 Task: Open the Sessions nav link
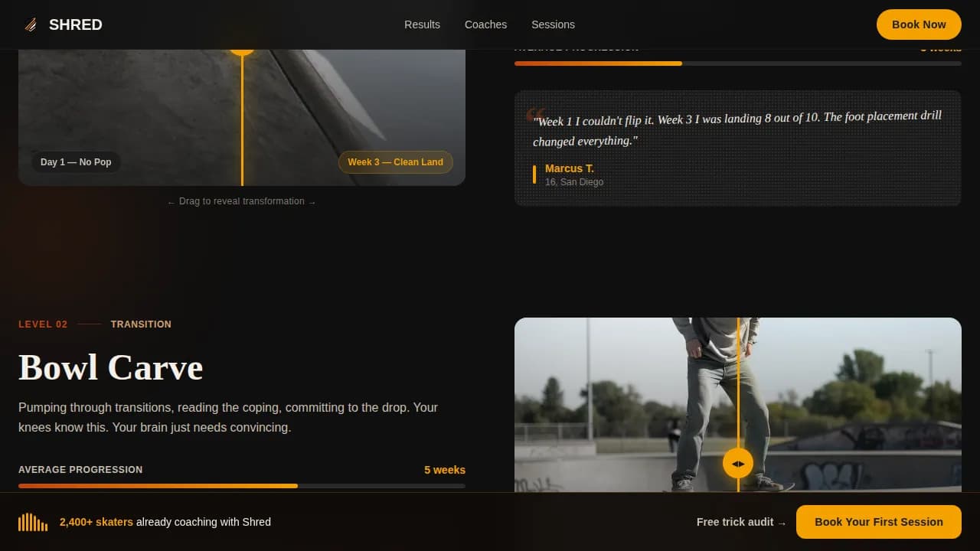coord(553,24)
